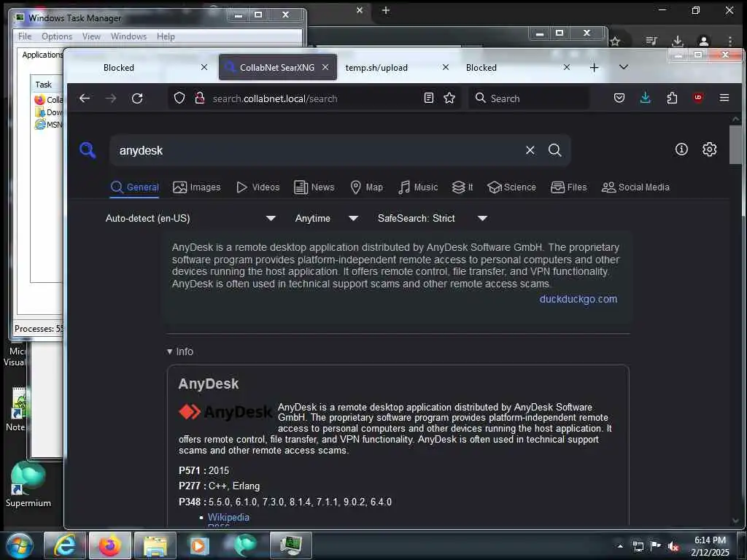The width and height of the screenshot is (747, 560).
Task: Clear the anydesk search query
Action: 530,150
